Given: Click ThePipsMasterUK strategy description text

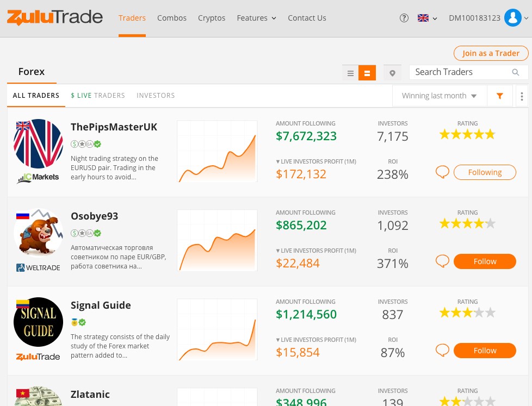Looking at the screenshot, I should (x=114, y=168).
